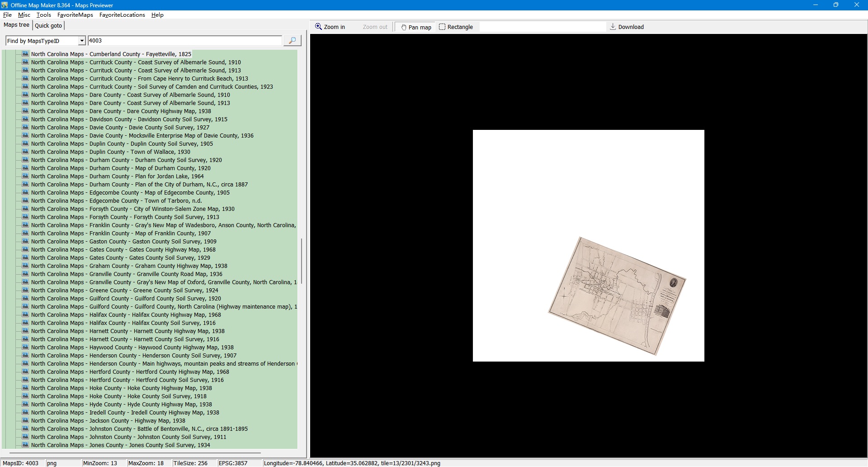
Task: Click the search field containing 4003
Action: coord(184,41)
